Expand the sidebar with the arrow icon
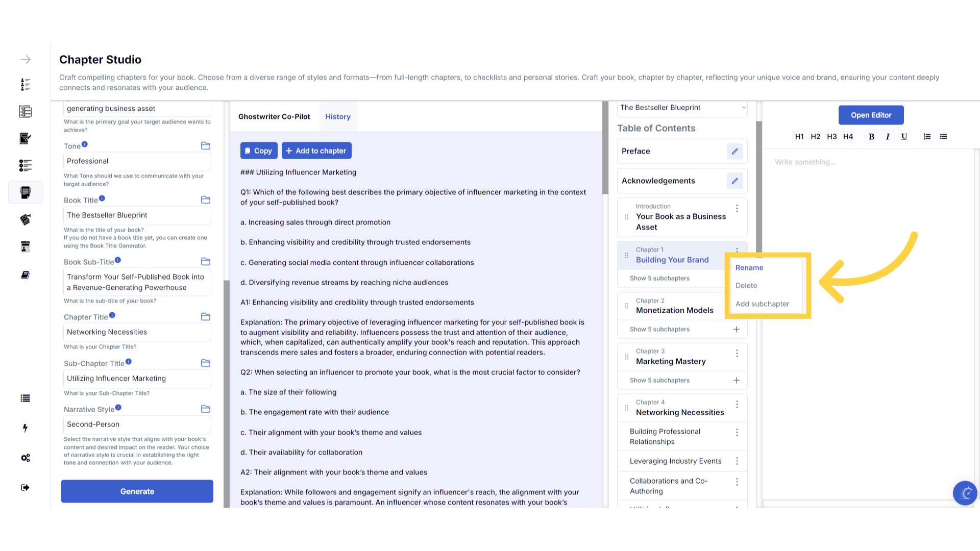The height and width of the screenshot is (551, 980). (x=26, y=60)
